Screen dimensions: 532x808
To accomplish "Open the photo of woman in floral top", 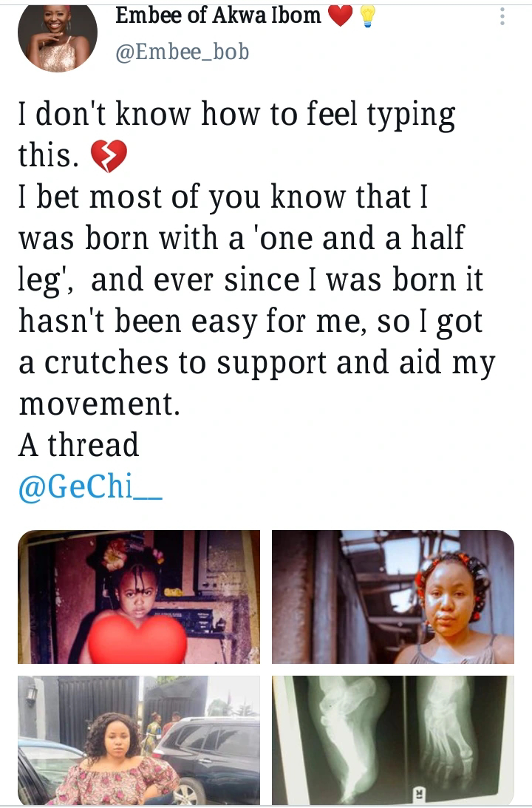I will click(x=138, y=740).
